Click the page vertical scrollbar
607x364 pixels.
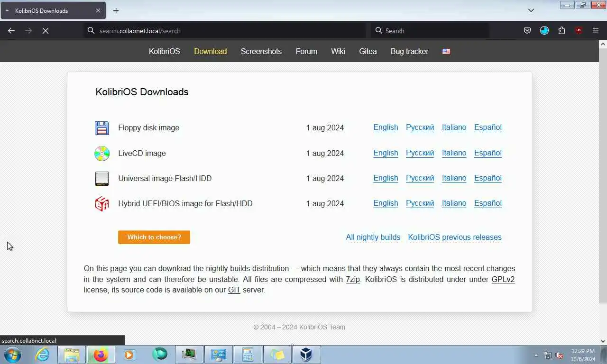click(603, 175)
